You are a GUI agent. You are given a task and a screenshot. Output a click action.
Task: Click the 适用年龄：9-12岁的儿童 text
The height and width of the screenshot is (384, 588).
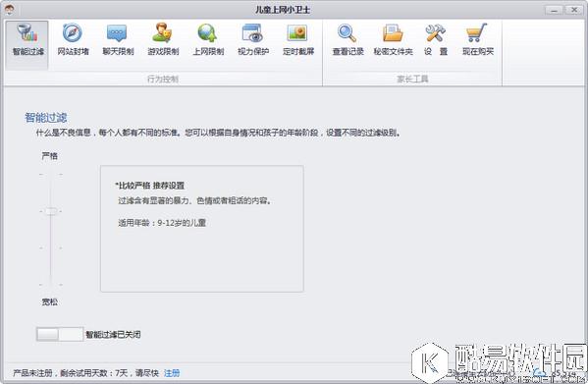[x=162, y=223]
